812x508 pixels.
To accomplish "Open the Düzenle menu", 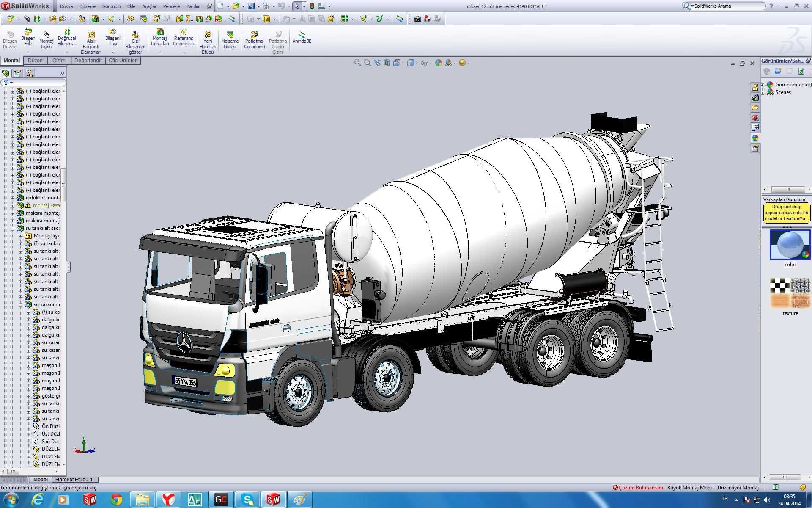I will pos(88,6).
